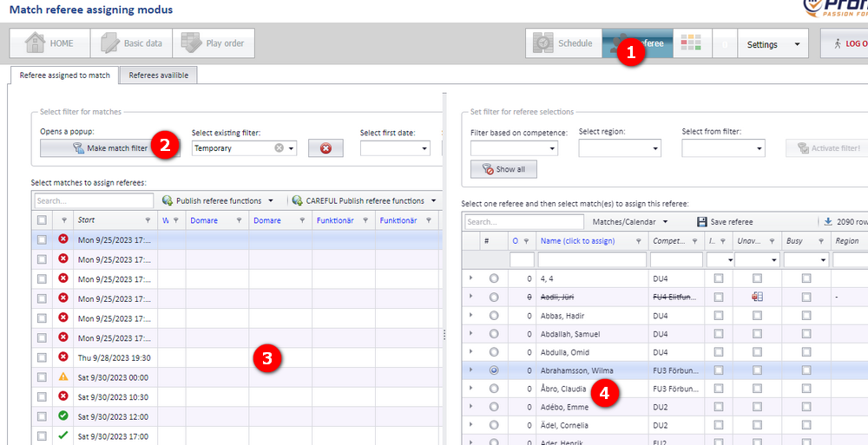
Task: Open the Settings dropdown menu
Action: click(773, 44)
